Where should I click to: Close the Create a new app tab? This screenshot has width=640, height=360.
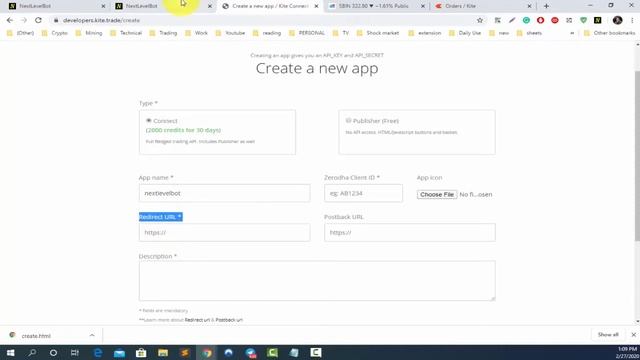(316, 6)
